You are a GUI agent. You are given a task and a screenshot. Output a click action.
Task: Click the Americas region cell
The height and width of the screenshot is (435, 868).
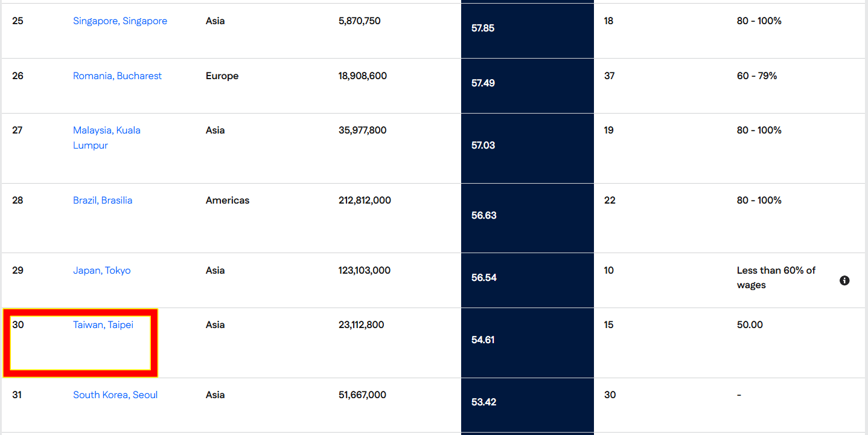pos(228,201)
